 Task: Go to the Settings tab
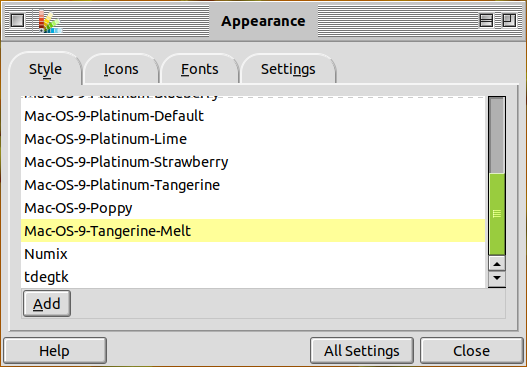point(288,69)
